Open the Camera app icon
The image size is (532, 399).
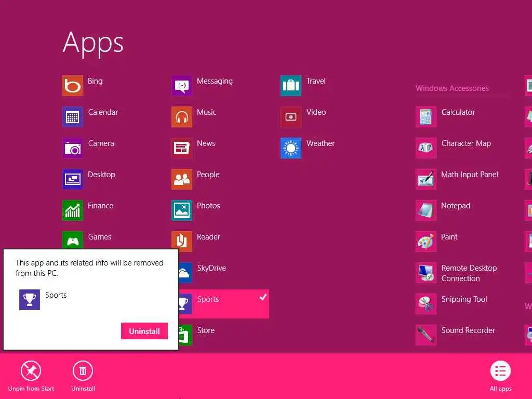[73, 148]
